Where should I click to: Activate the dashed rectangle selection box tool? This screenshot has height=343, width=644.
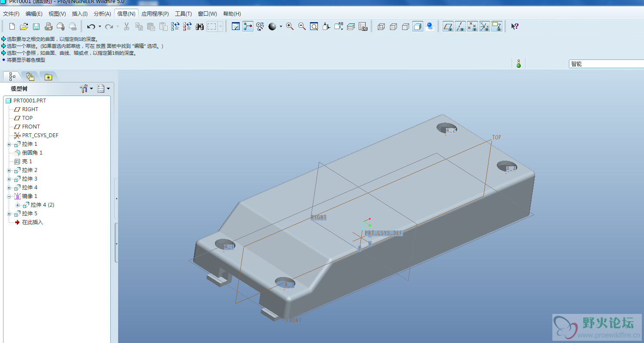[x=212, y=26]
